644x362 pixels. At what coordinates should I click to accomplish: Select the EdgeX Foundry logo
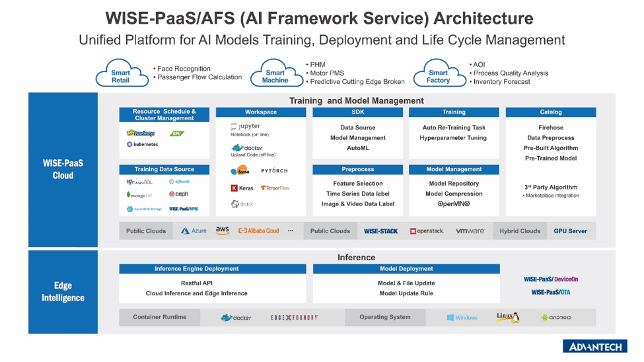click(295, 318)
